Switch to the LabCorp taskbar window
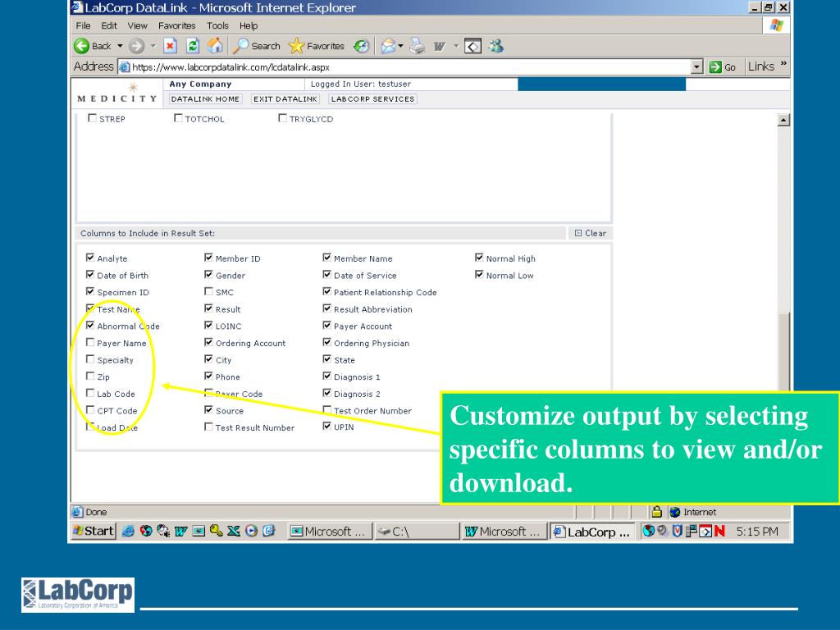 pos(592,532)
